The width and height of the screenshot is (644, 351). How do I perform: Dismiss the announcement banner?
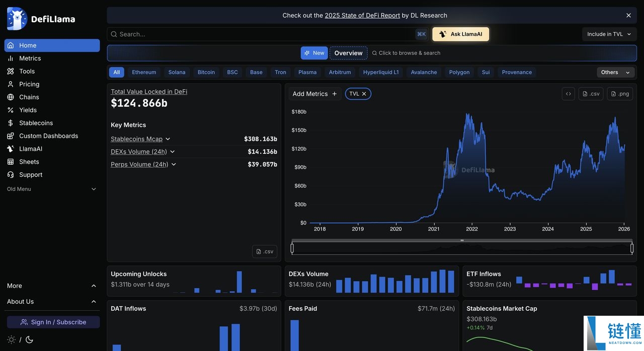628,16
